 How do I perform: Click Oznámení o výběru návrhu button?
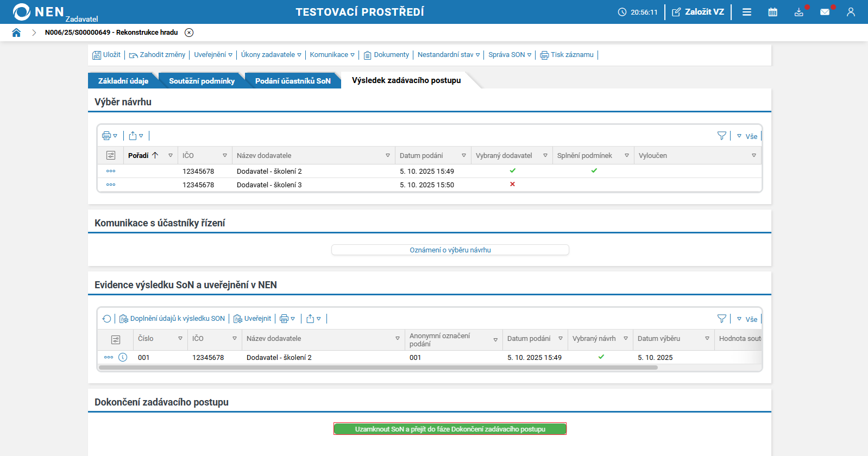tap(450, 250)
